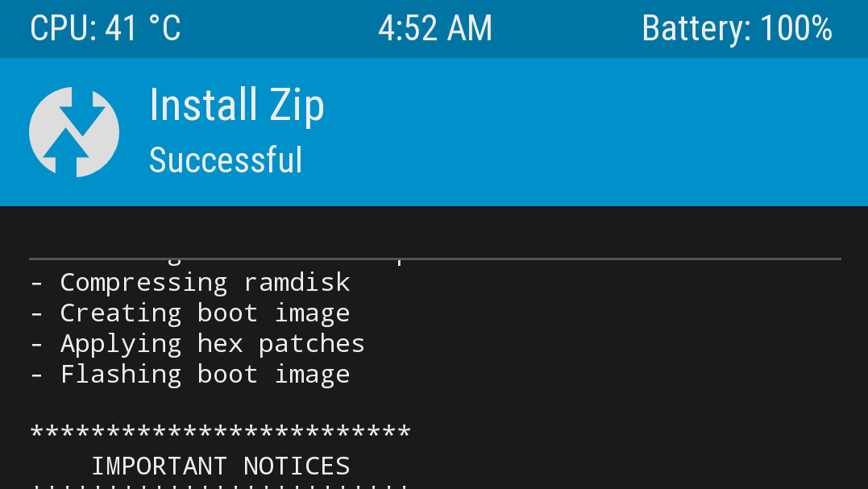Select the Applying hex patches log text

(x=197, y=343)
